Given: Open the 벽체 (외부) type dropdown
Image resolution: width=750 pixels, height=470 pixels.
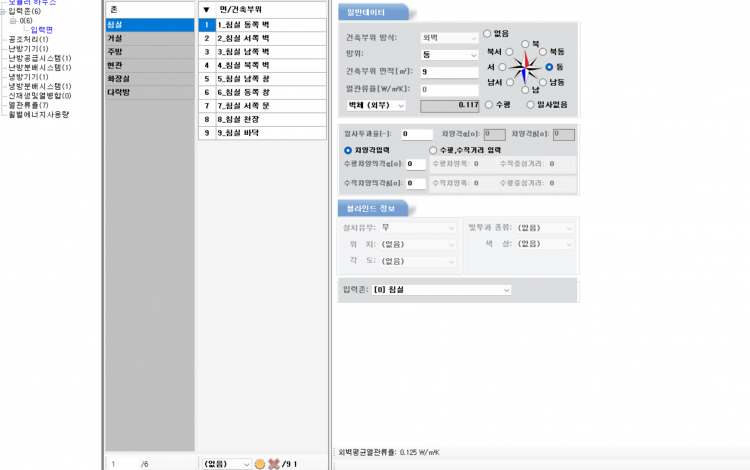Looking at the screenshot, I should [375, 104].
